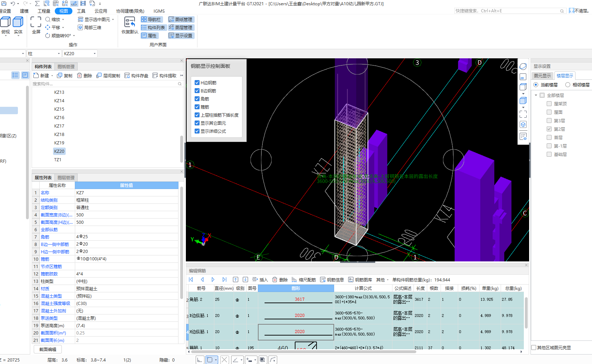Click the undo arrow in title bar
This screenshot has height=364, width=592.
[x=13, y=4]
